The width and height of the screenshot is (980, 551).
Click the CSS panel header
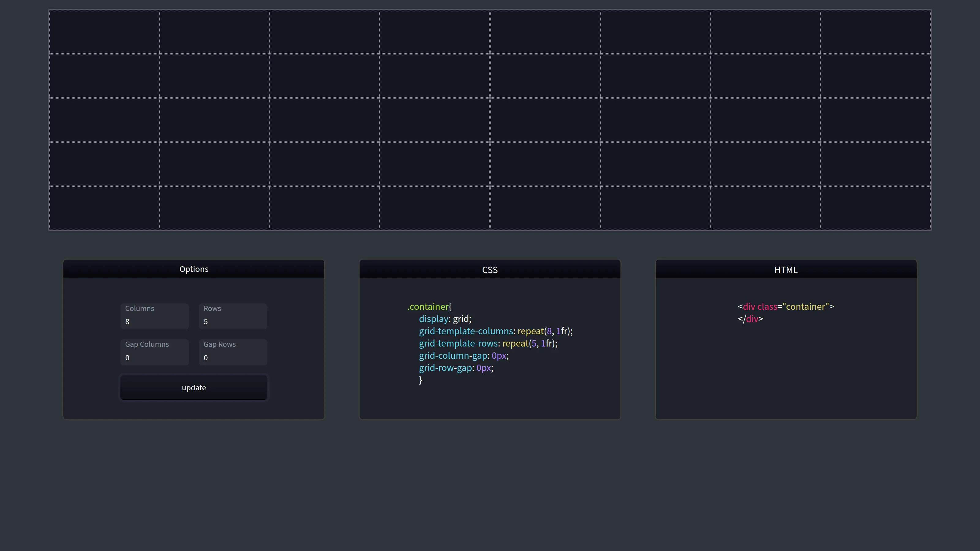(x=490, y=269)
